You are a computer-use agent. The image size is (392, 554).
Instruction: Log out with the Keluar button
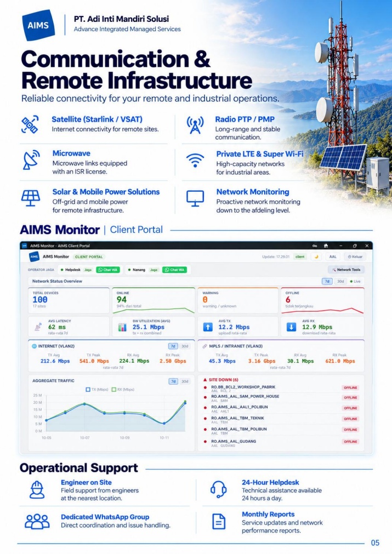point(355,257)
